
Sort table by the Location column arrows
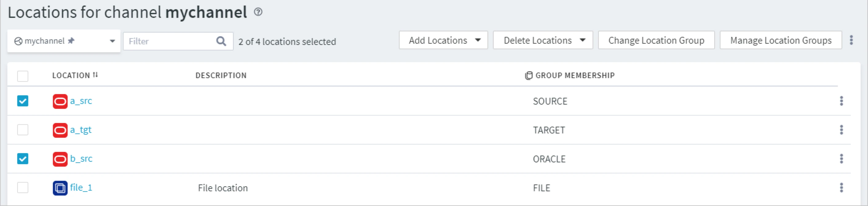pos(95,75)
